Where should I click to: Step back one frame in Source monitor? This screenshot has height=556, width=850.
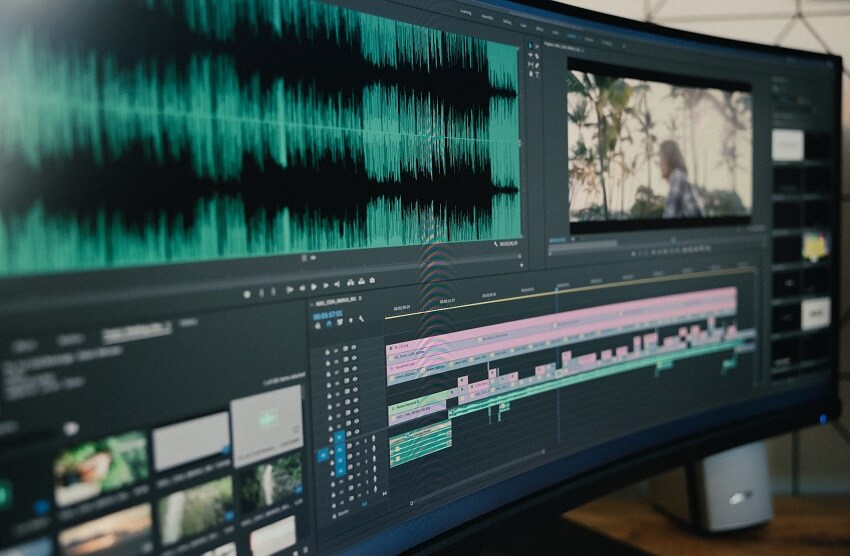point(302,288)
